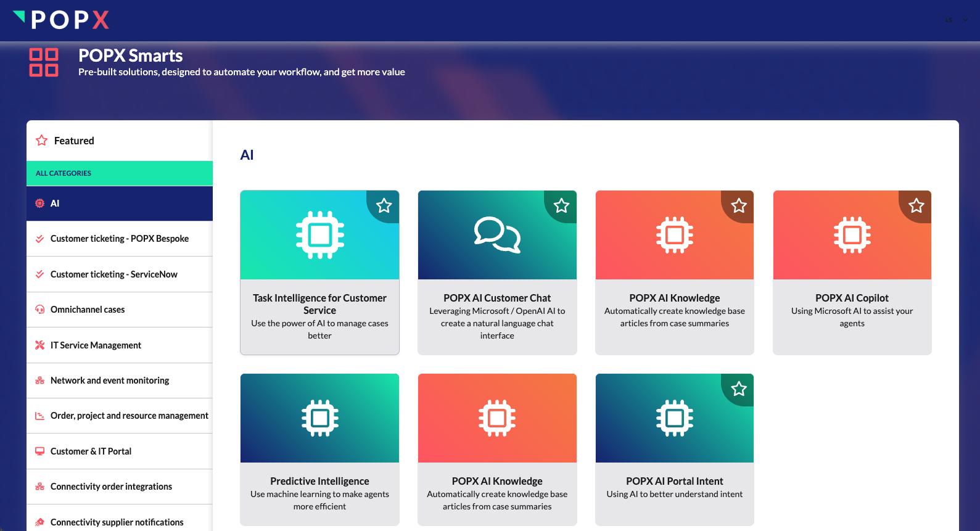Click the chart icon for Order, project and resource management
The image size is (980, 531).
pyautogui.click(x=39, y=416)
